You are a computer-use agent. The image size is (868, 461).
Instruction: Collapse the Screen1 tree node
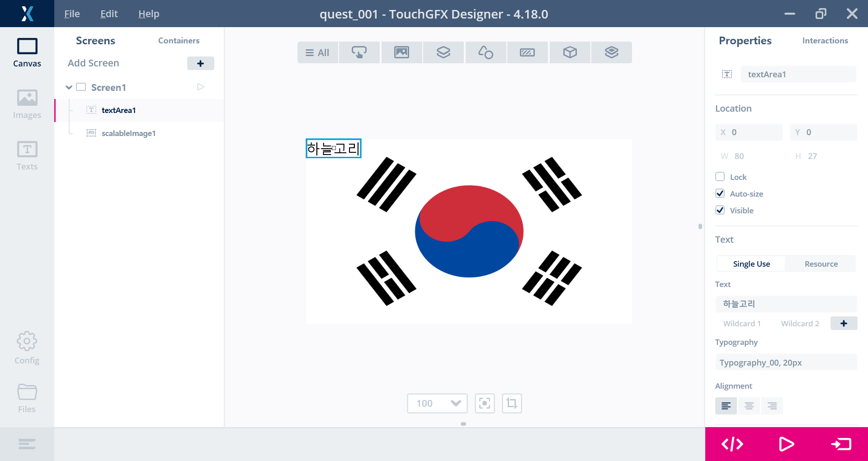[69, 87]
